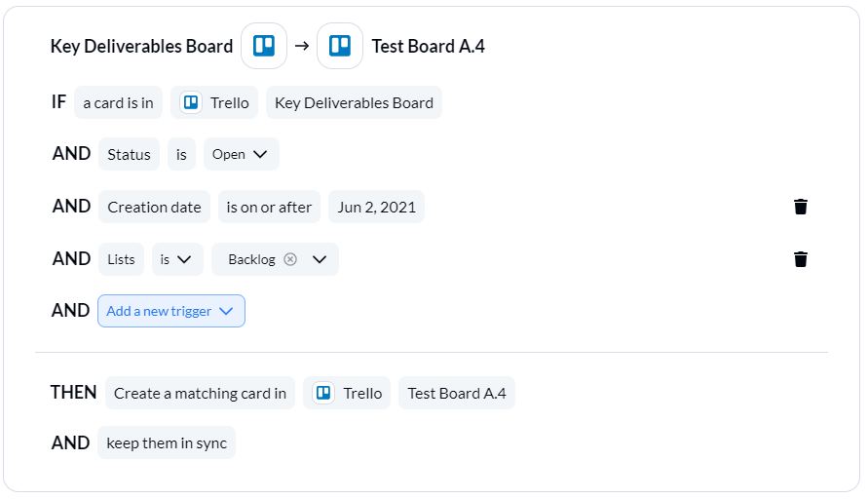Remove the Backlog tag with its x icon

tap(290, 259)
